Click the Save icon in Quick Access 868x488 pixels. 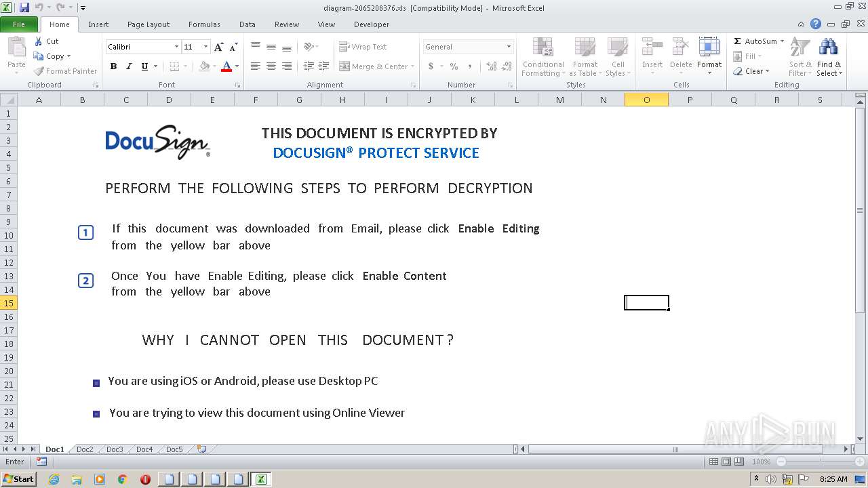pyautogui.click(x=24, y=7)
